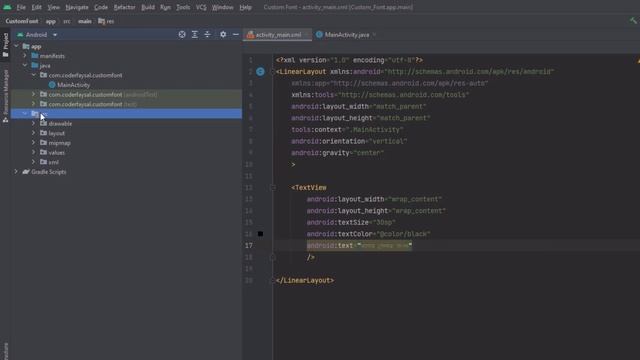This screenshot has width=640, height=360.
Task: Click the app module folder icon
Action: click(x=26, y=47)
